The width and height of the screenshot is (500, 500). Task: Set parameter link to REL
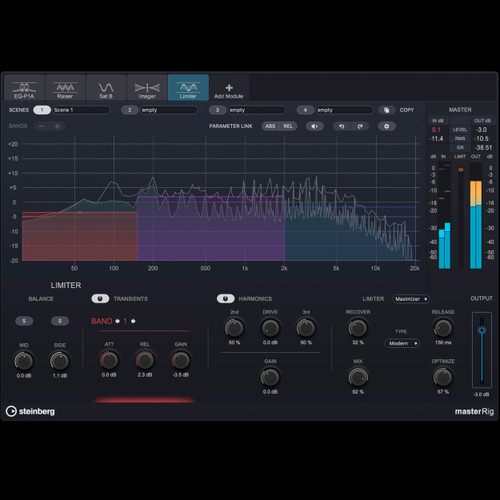pos(288,126)
